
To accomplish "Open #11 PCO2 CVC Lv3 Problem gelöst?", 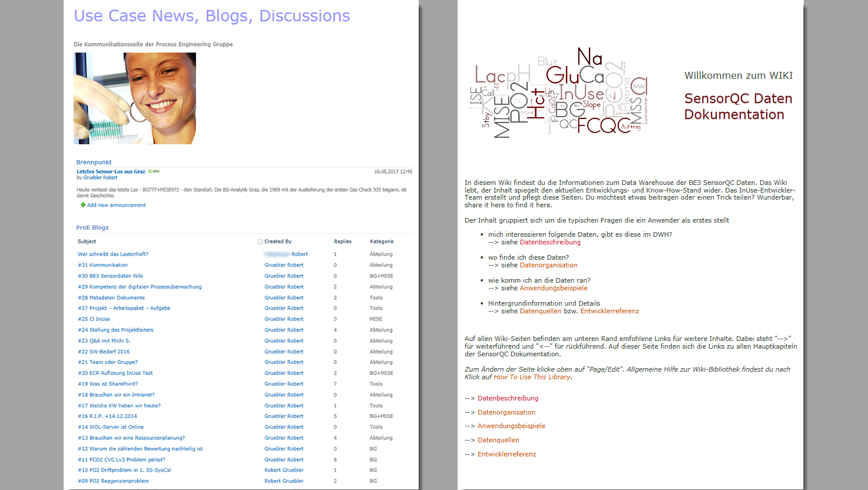I will click(x=121, y=459).
